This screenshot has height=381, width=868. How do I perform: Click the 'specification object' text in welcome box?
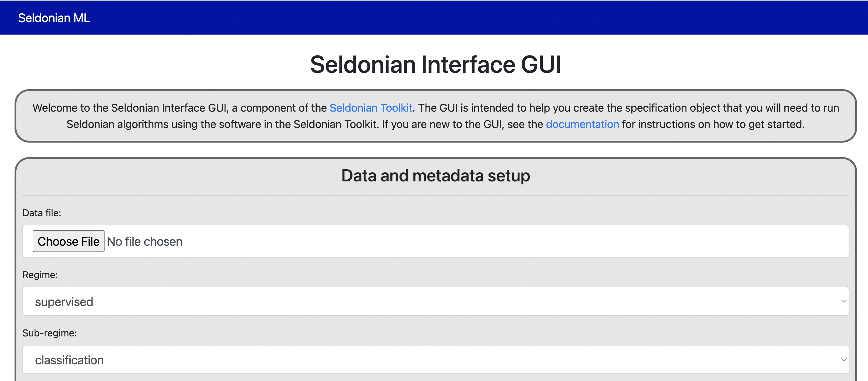point(673,108)
